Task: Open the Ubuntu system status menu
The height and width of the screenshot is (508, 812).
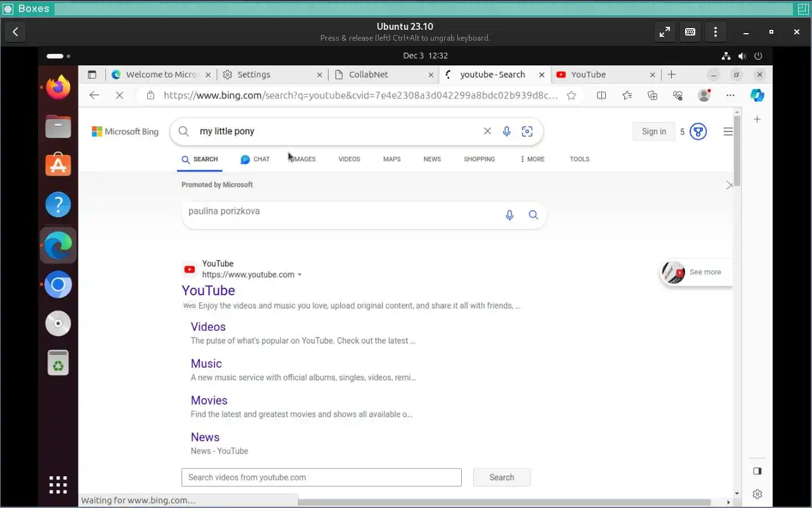Action: [742, 56]
